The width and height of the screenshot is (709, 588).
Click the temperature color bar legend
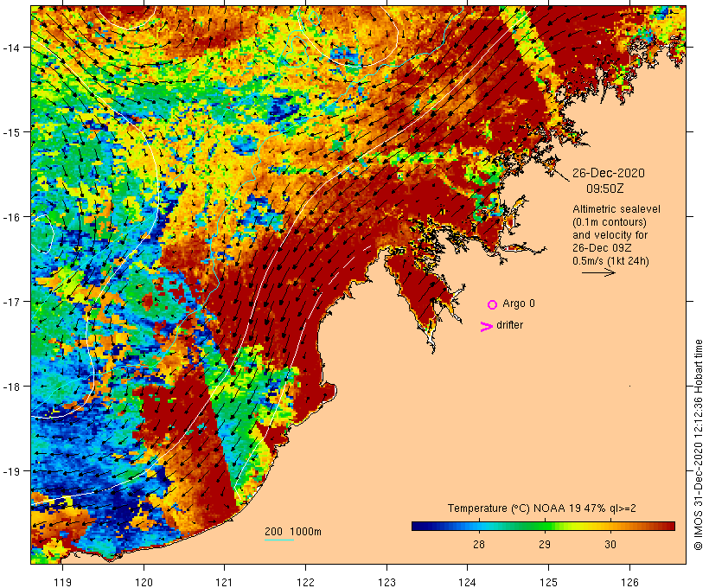point(543,526)
